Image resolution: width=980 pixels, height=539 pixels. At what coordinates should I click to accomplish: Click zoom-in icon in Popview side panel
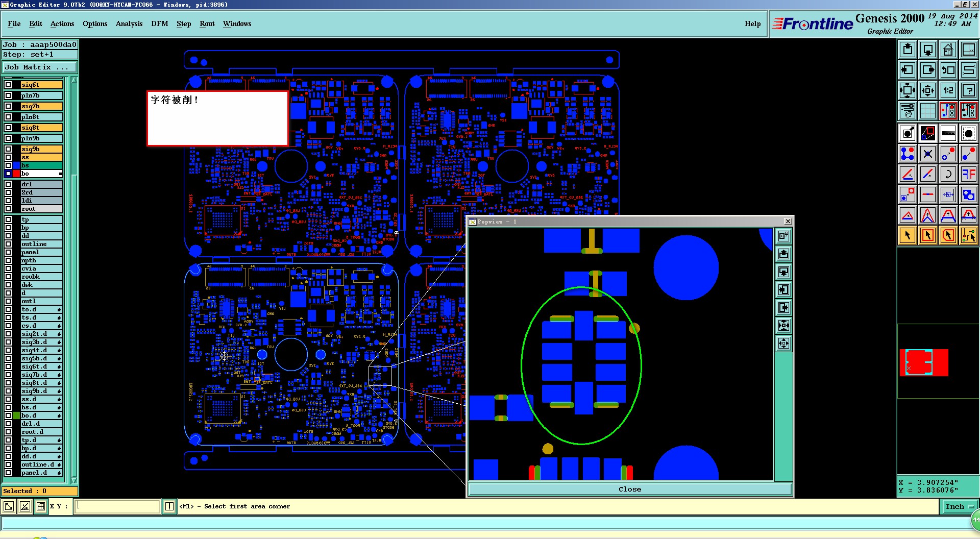click(783, 326)
